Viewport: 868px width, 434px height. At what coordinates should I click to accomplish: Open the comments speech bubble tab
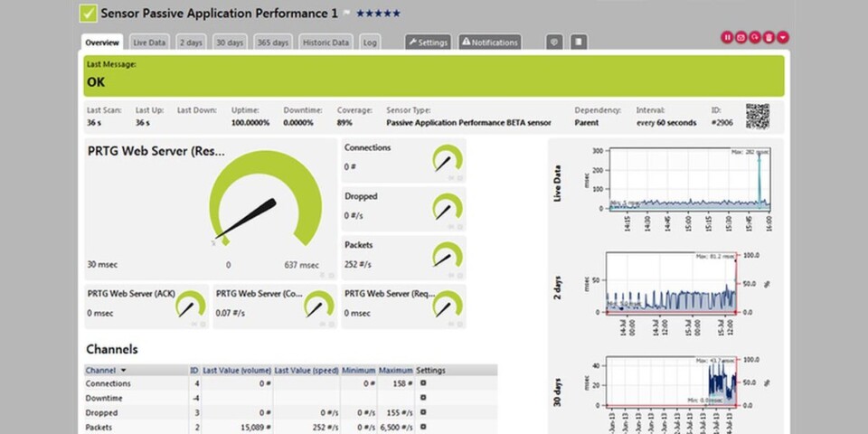[554, 42]
